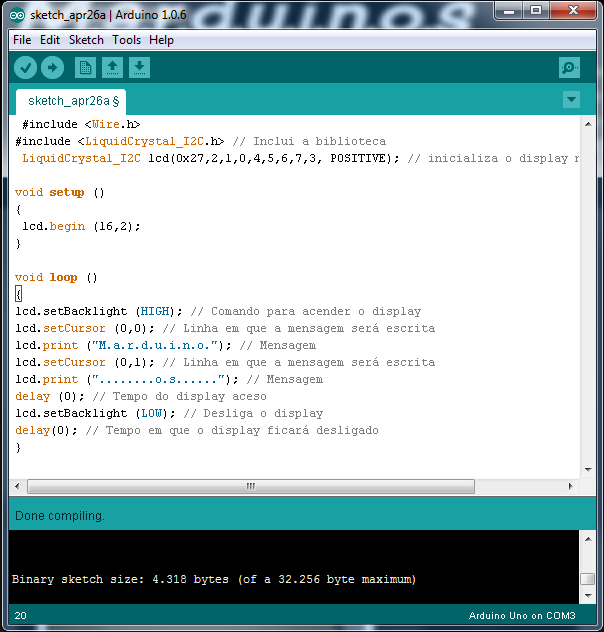Click the 'void loop ()' line
604x632 pixels.
56,277
